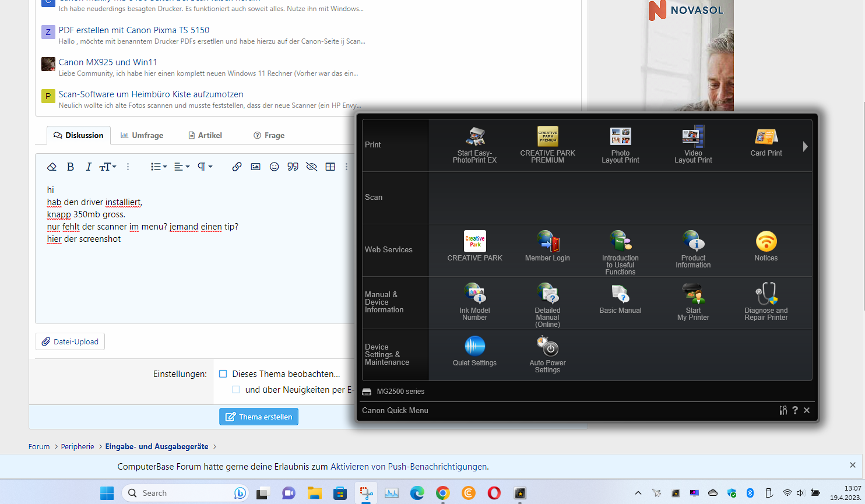Open the font size dropdown
The width and height of the screenshot is (865, 504).
(x=108, y=167)
